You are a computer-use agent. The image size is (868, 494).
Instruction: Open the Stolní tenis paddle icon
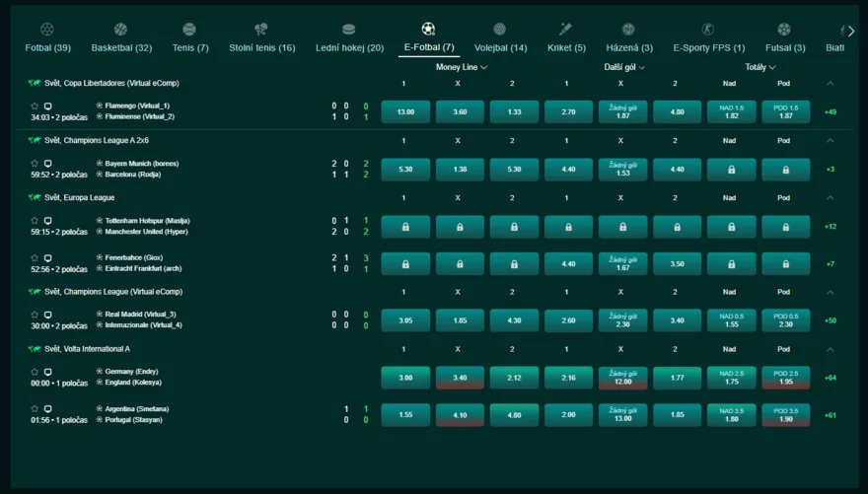pyautogui.click(x=261, y=30)
